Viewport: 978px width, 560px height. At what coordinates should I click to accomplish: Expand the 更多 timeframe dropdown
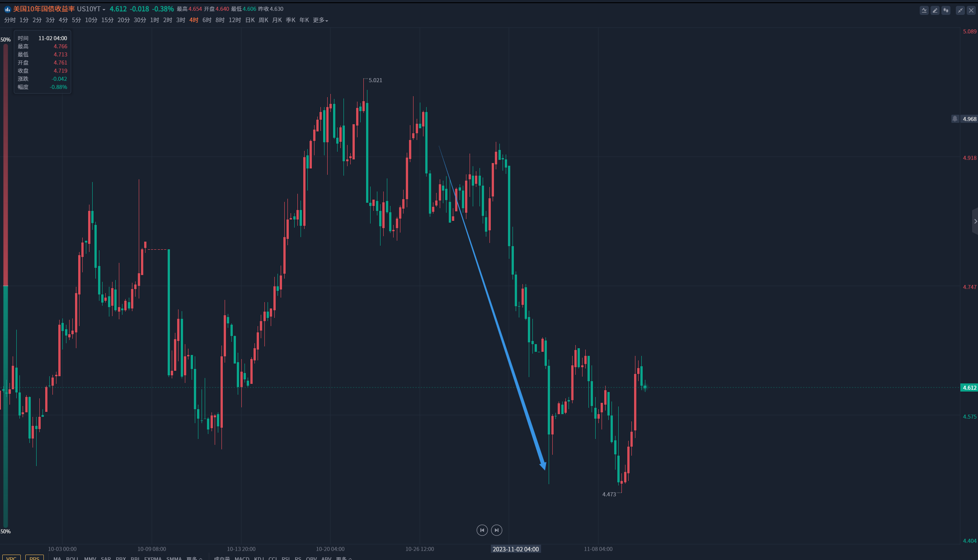[320, 20]
